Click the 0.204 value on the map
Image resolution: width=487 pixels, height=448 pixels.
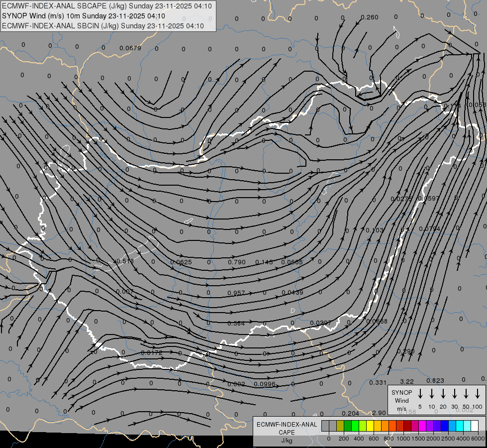350,413
